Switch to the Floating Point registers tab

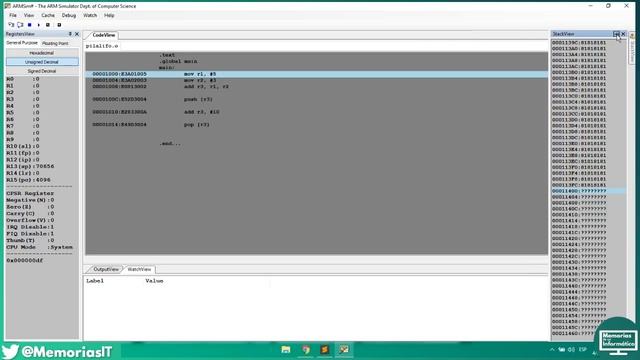(55, 43)
